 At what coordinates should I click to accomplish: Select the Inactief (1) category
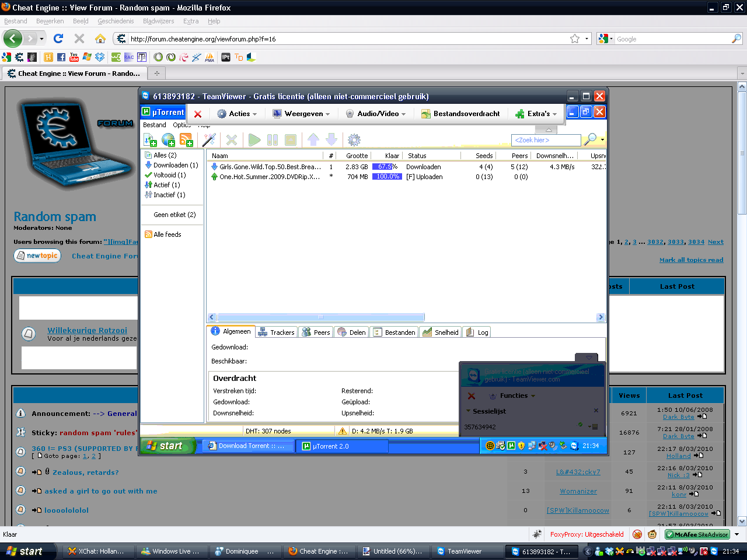tap(165, 195)
